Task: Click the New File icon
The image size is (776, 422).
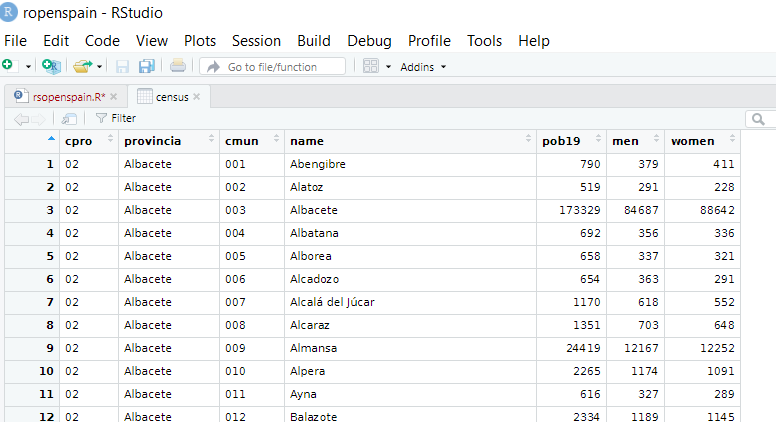Action: pyautogui.click(x=9, y=66)
